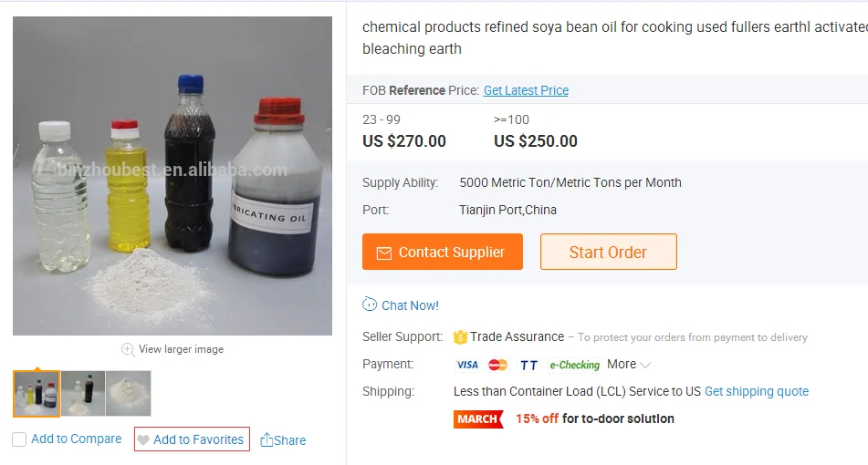This screenshot has height=465, width=868.
Task: Select the third thumbnail showing white powder
Action: click(129, 393)
